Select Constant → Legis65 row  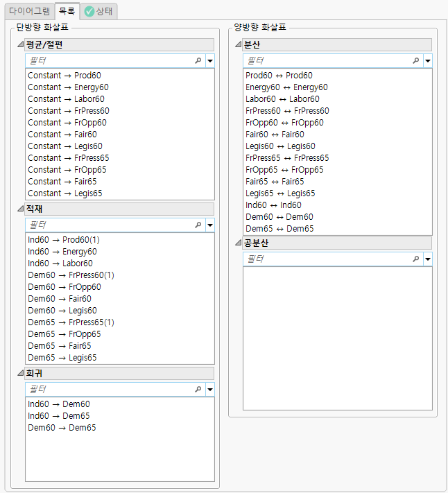120,193
